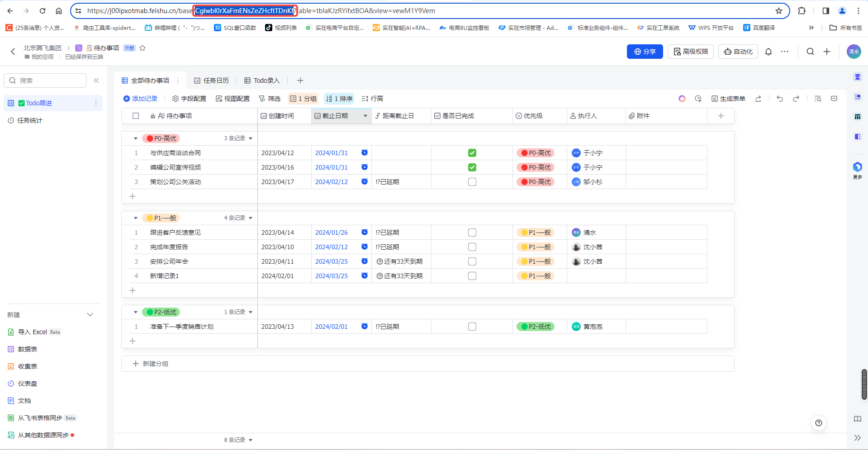Collapse the P2-低优 group
868x450 pixels.
tap(136, 312)
